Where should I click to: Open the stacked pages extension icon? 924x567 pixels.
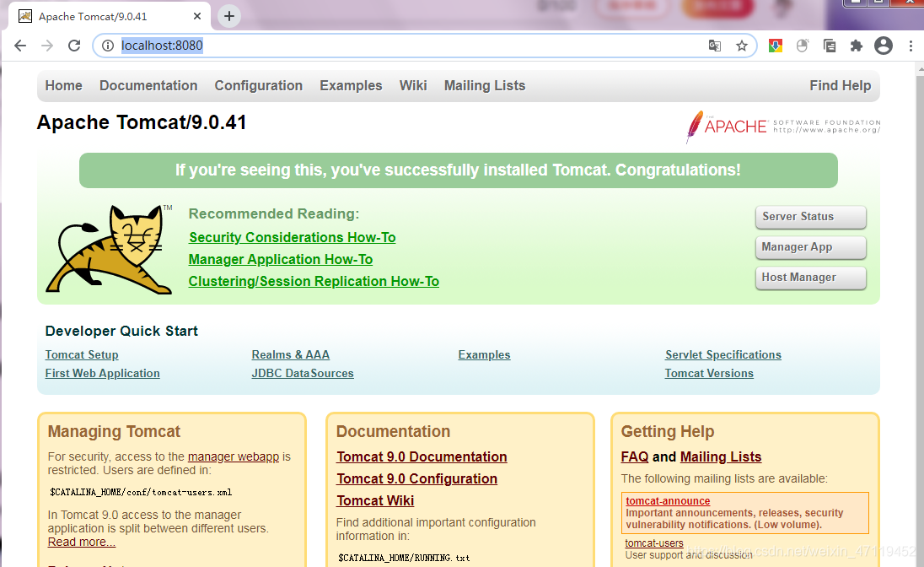[x=829, y=46]
